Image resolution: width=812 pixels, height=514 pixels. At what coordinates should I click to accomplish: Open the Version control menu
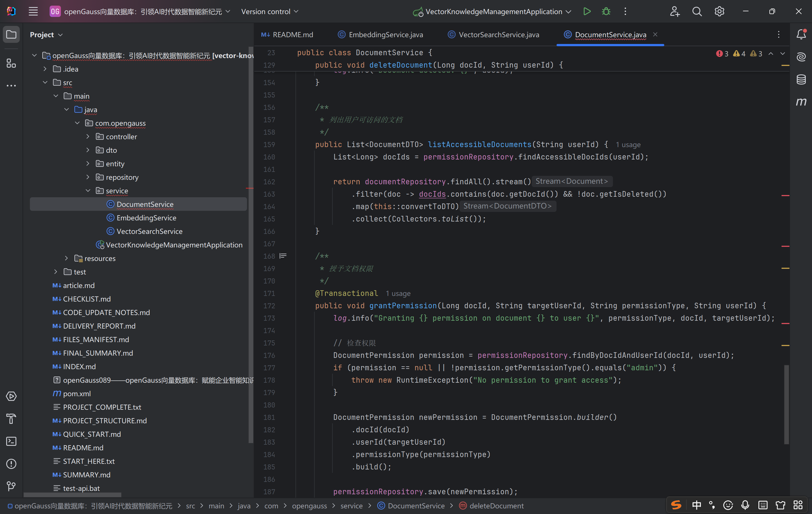(x=270, y=12)
